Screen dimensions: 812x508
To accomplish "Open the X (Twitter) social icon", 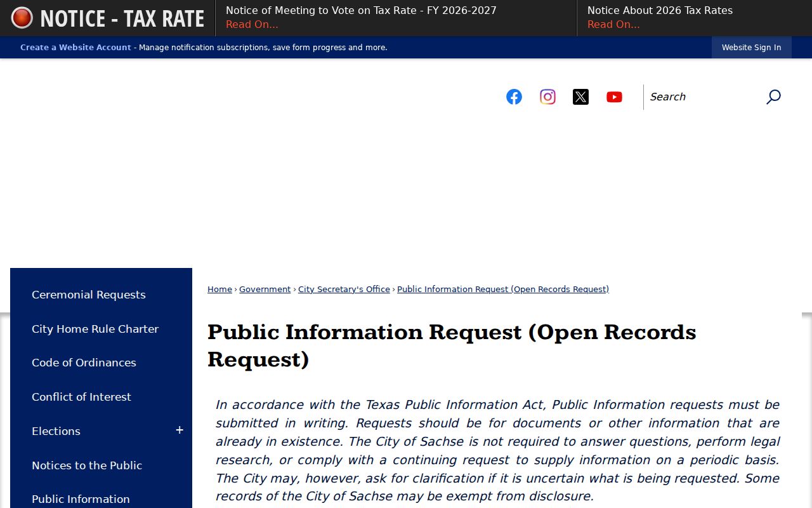I will point(580,97).
